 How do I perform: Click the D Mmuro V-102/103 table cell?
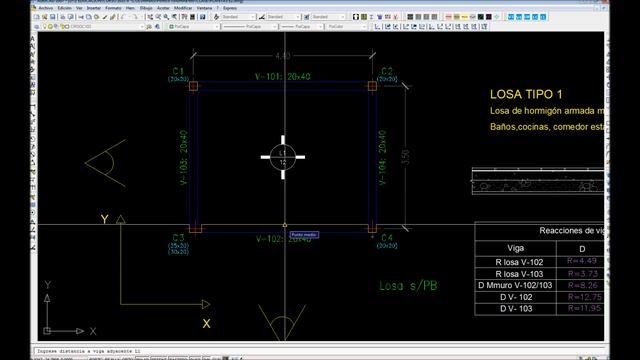(x=515, y=285)
